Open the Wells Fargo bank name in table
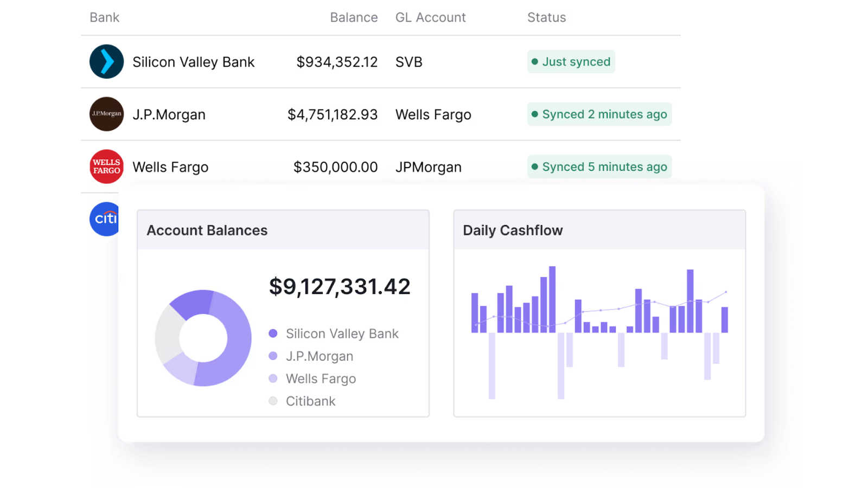The image size is (868, 488). (x=170, y=167)
